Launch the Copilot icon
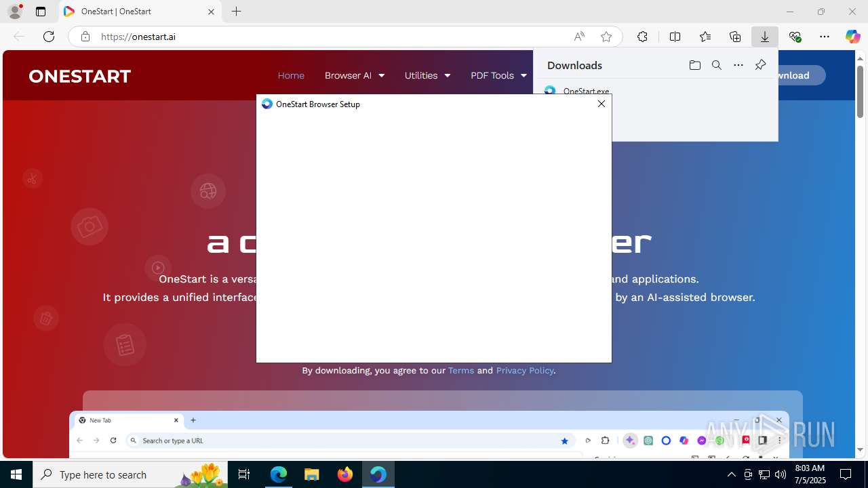868x488 pixels. (852, 37)
